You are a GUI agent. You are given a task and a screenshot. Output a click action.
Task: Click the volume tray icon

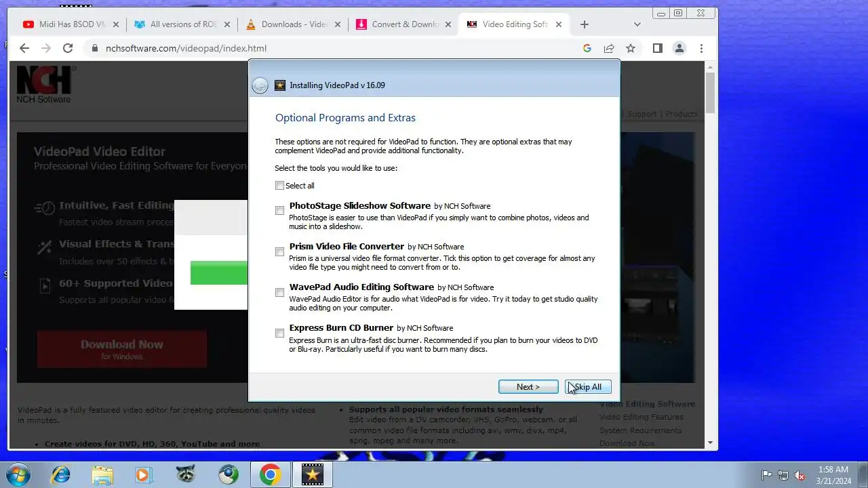(800, 475)
